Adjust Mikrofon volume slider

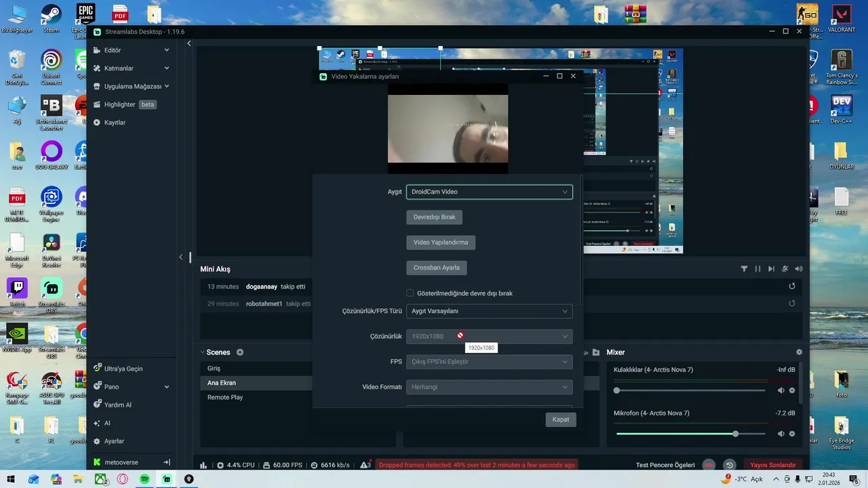[690, 434]
